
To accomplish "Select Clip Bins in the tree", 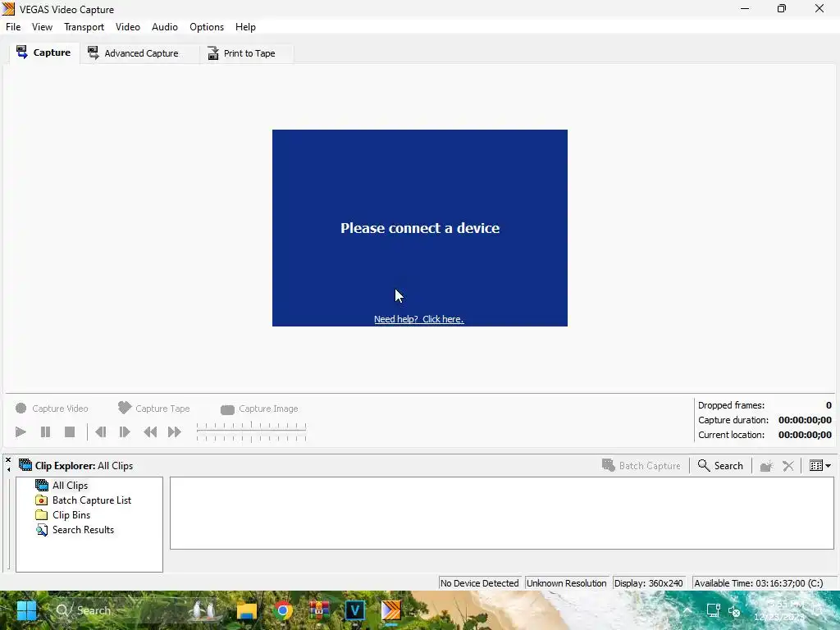I will [x=71, y=515].
